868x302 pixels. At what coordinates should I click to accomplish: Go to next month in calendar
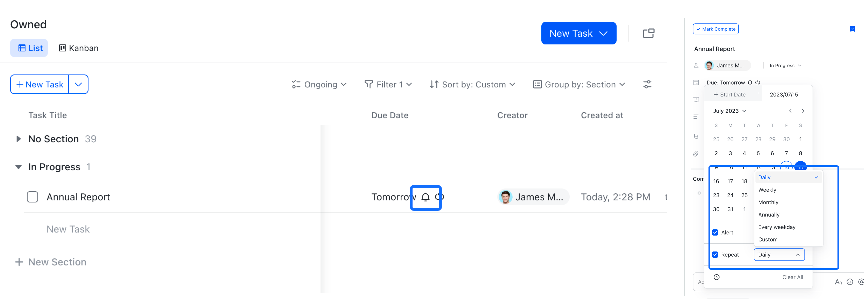pos(803,111)
